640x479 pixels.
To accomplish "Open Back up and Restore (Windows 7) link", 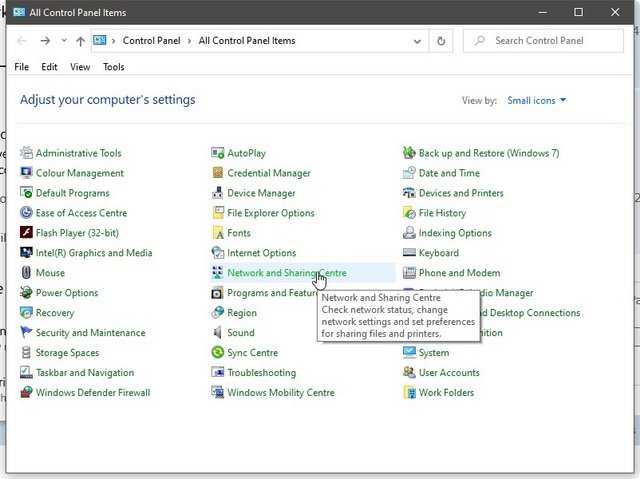I will pyautogui.click(x=489, y=153).
